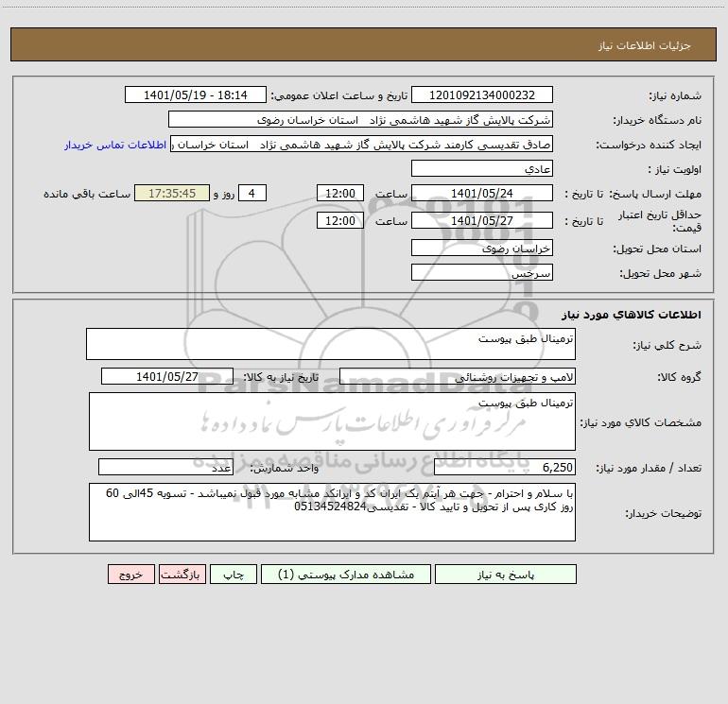Image resolution: width=728 pixels, height=704 pixels.
Task: Click the خروج exit button
Action: [x=130, y=574]
